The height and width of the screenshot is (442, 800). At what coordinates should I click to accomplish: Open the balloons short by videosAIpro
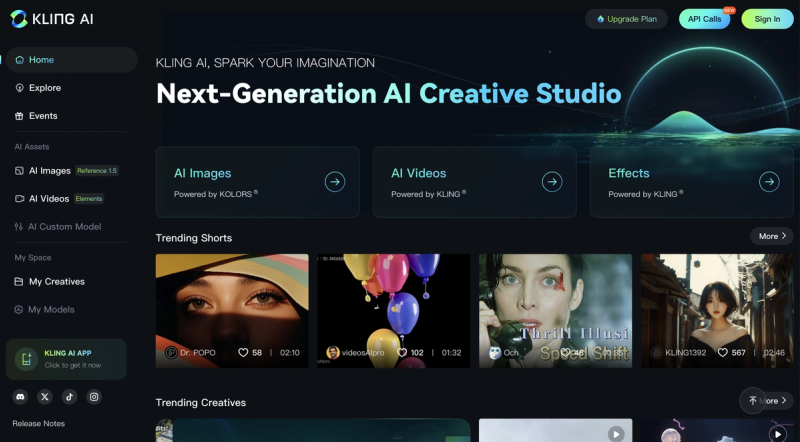(x=394, y=311)
